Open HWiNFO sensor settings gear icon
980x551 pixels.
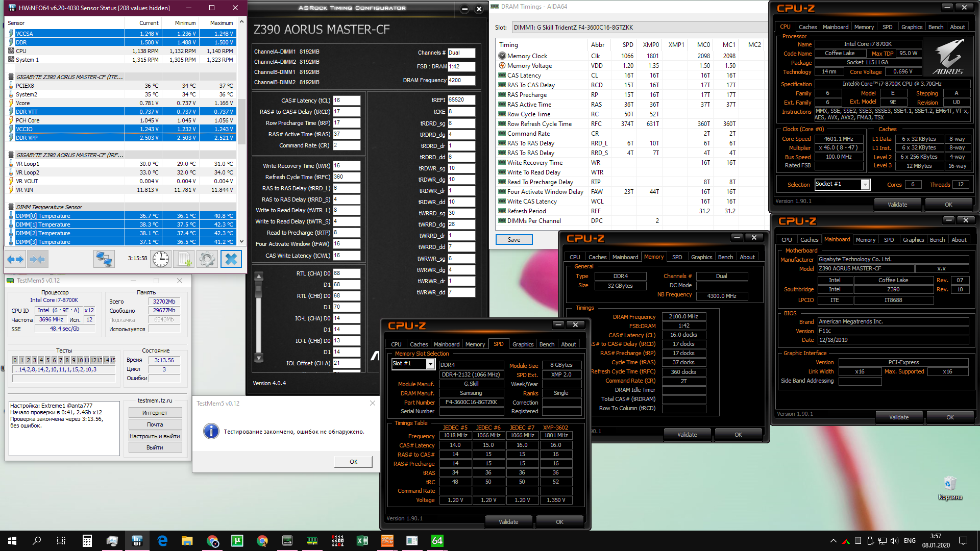coord(207,259)
